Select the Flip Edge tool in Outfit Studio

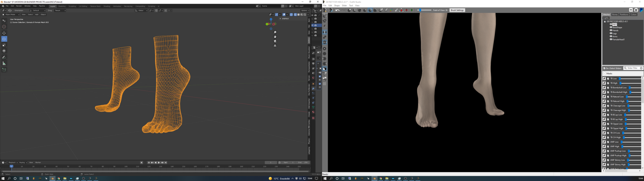407,10
